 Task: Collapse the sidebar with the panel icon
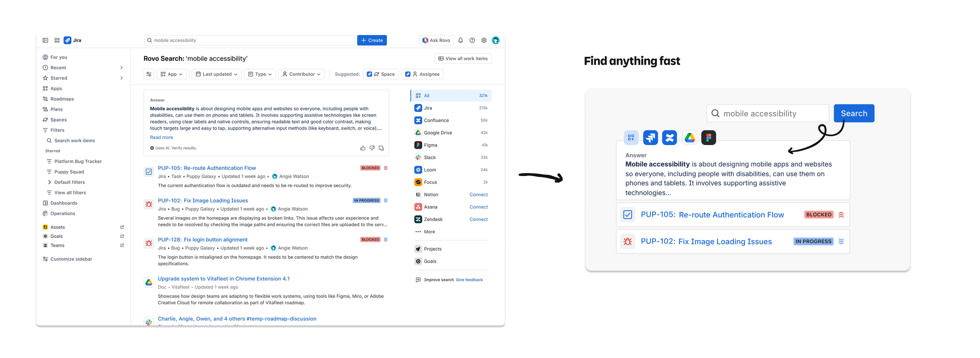click(x=45, y=40)
